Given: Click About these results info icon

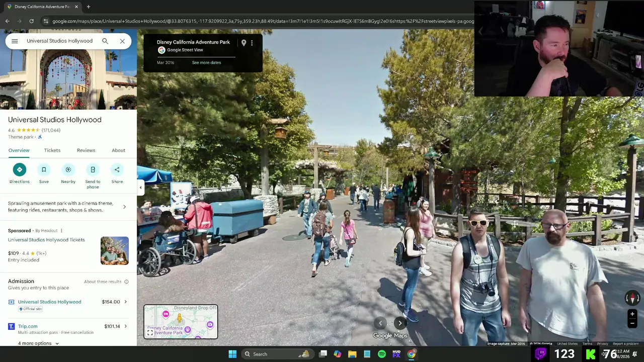Looking at the screenshot, I should [x=126, y=282].
